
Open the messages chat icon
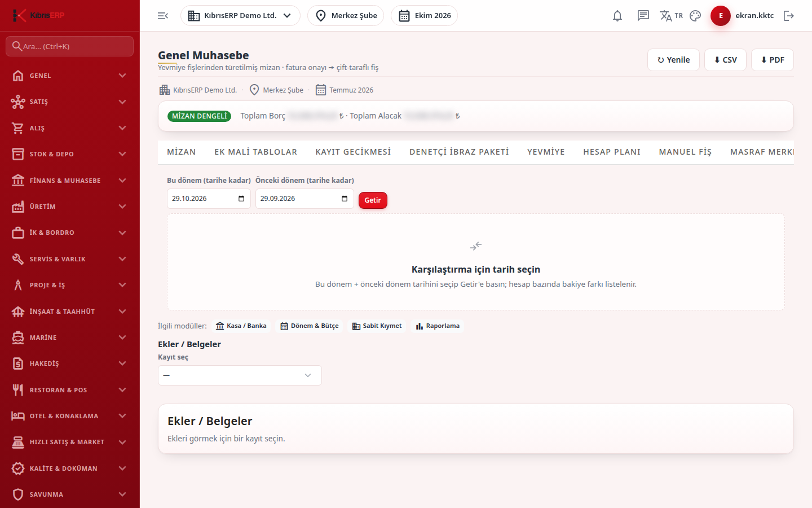pyautogui.click(x=643, y=16)
